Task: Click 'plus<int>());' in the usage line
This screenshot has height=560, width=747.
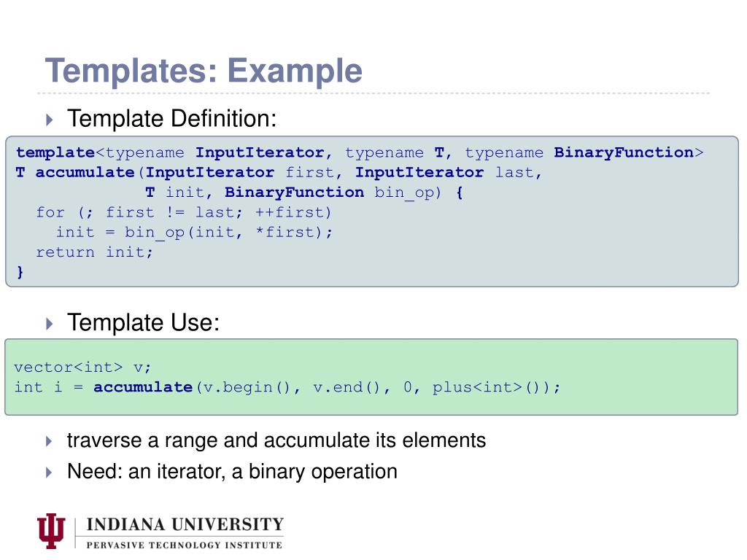Action: tap(496, 387)
